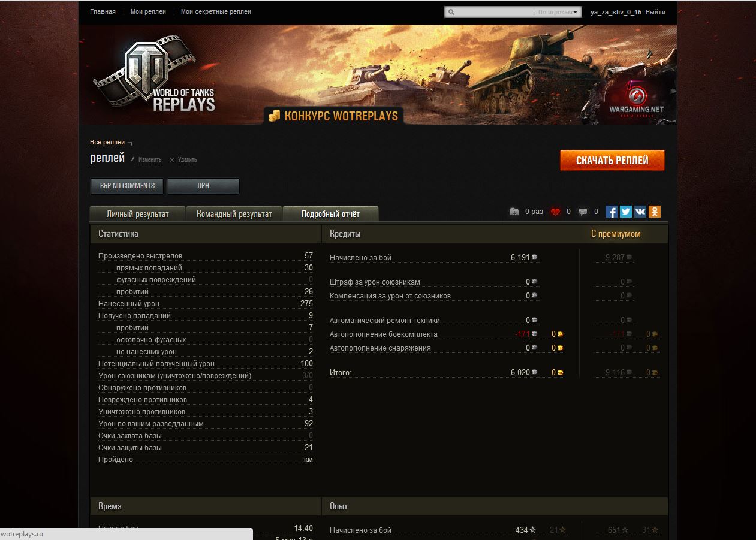This screenshot has width=756, height=540.
Task: Share replay on Odnoklassniki
Action: pyautogui.click(x=655, y=212)
